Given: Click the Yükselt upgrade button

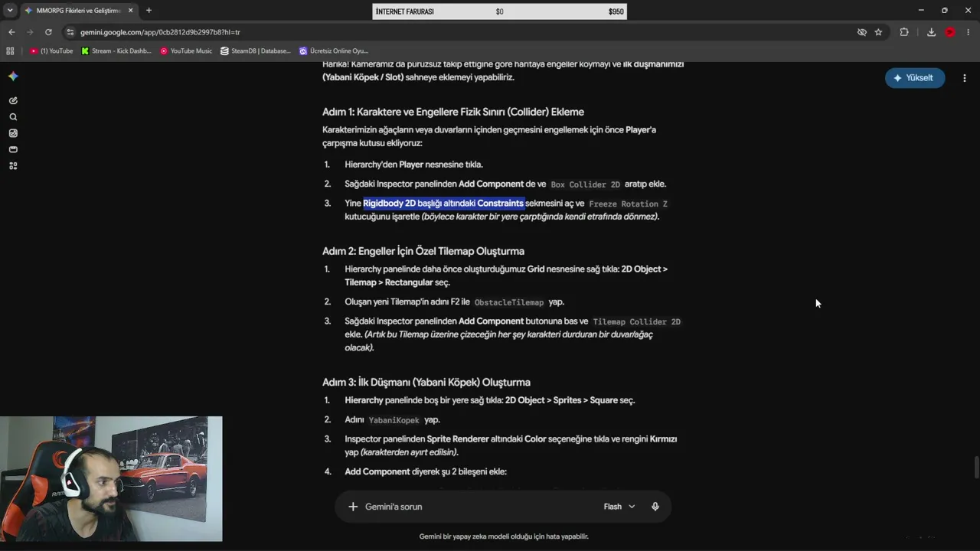Looking at the screenshot, I should (915, 78).
